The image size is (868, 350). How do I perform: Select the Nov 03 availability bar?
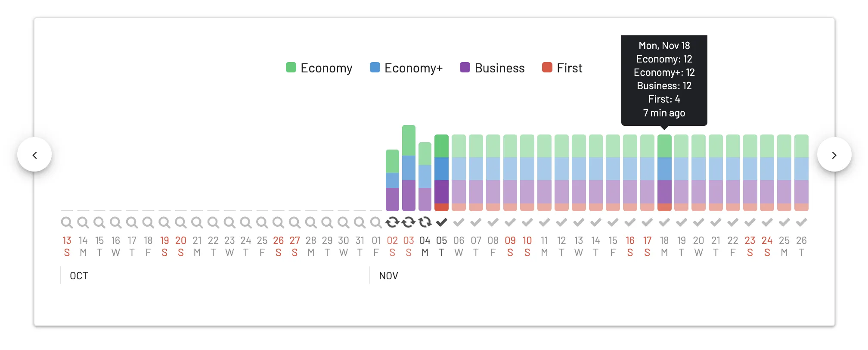[409, 168]
